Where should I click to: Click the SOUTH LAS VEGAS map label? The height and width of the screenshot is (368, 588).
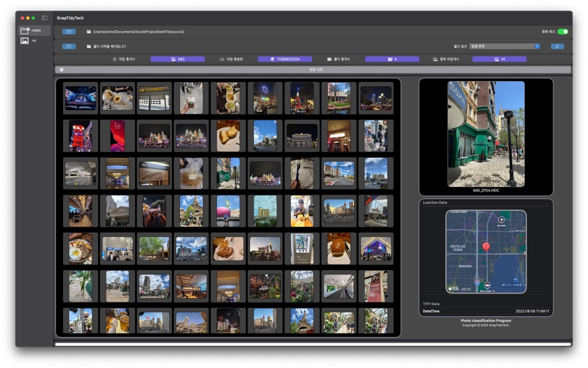(x=458, y=248)
